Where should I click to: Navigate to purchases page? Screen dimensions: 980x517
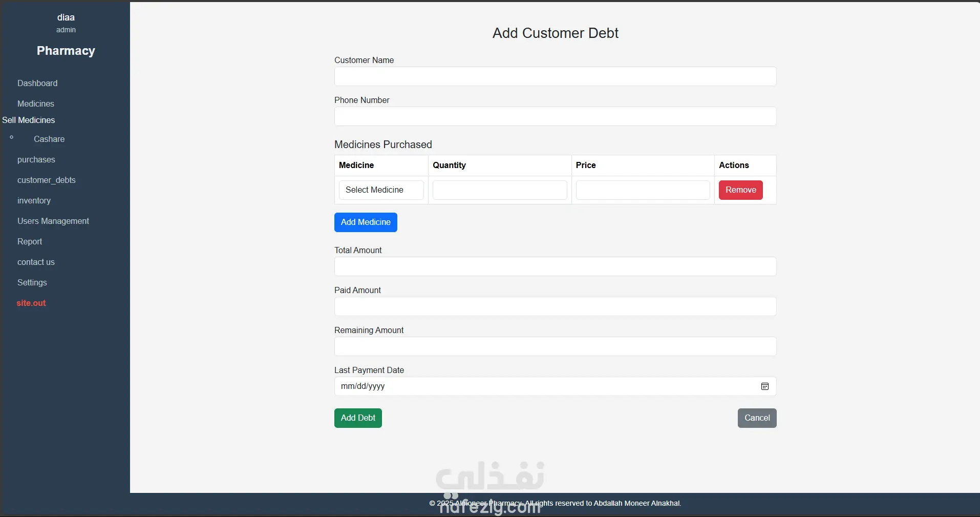[x=36, y=159]
